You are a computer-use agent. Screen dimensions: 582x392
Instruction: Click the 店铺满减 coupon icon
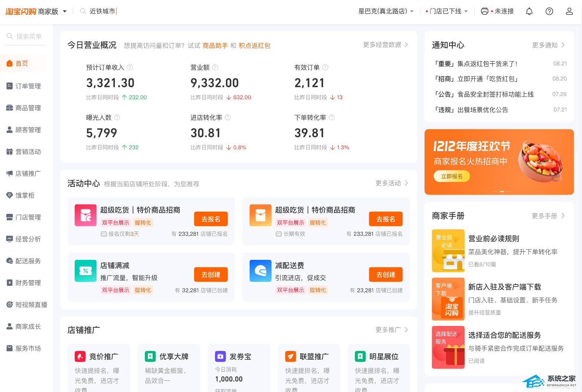[85, 271]
